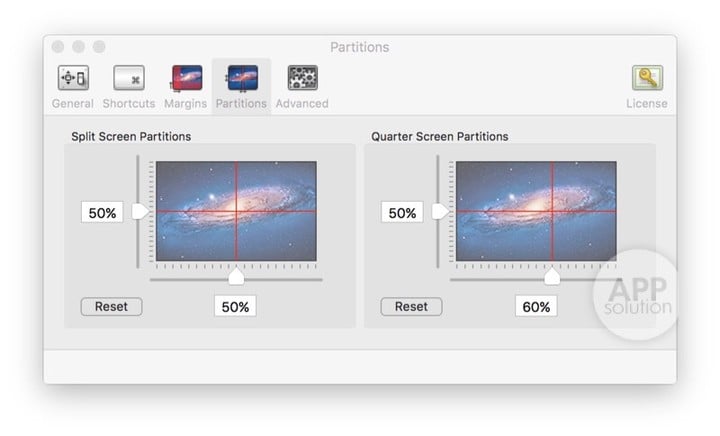Click Quarter Screen vertical slider thumb

[x=440, y=212]
